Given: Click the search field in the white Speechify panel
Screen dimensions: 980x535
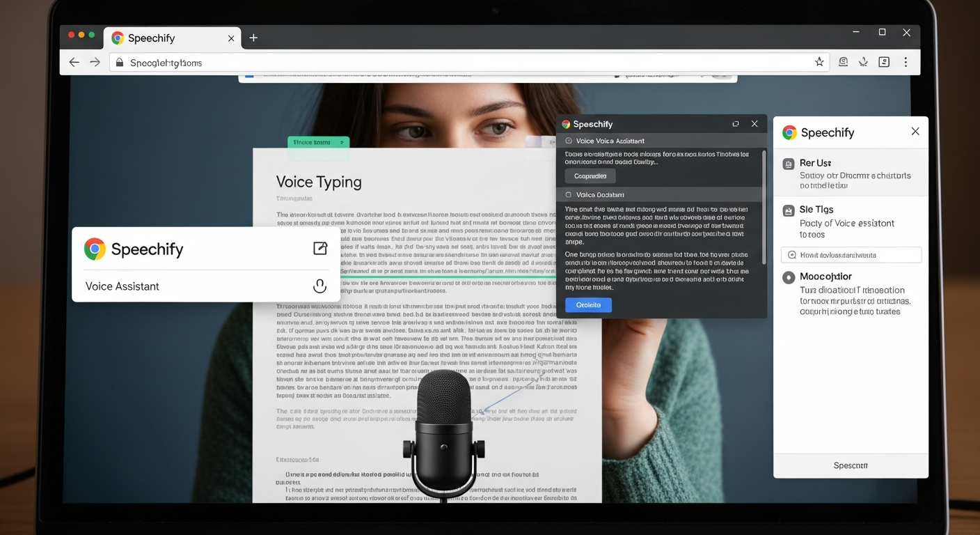Looking at the screenshot, I should (x=851, y=255).
